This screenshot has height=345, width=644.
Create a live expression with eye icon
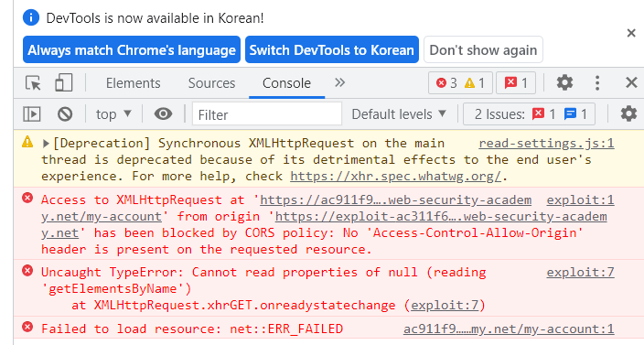(163, 113)
